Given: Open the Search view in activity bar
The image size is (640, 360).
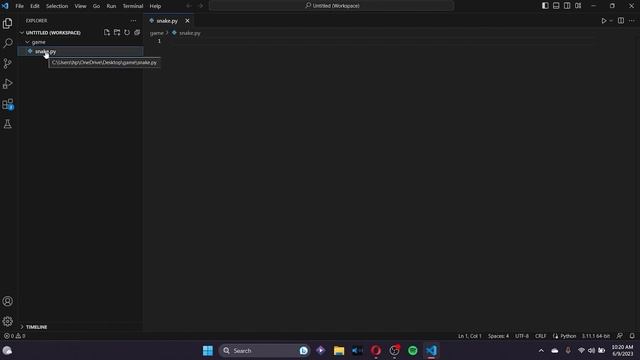Looking at the screenshot, I should tap(7, 43).
